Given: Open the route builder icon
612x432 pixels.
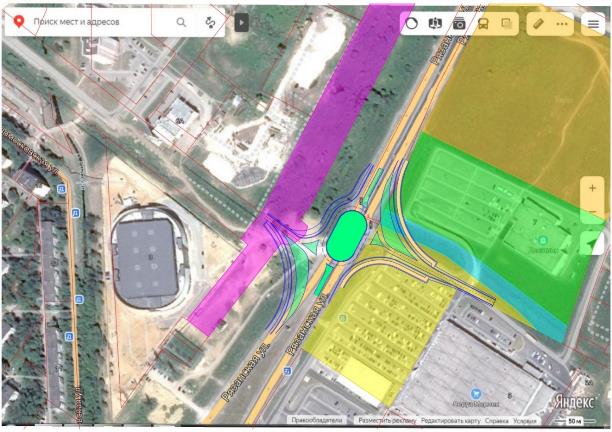Looking at the screenshot, I should (211, 21).
